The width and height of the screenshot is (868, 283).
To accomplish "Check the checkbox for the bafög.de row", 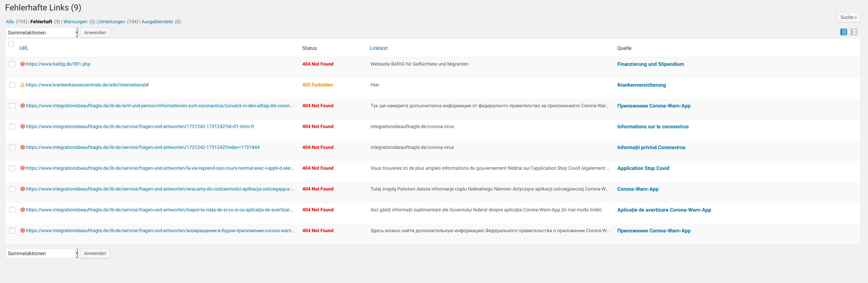I will [x=12, y=64].
